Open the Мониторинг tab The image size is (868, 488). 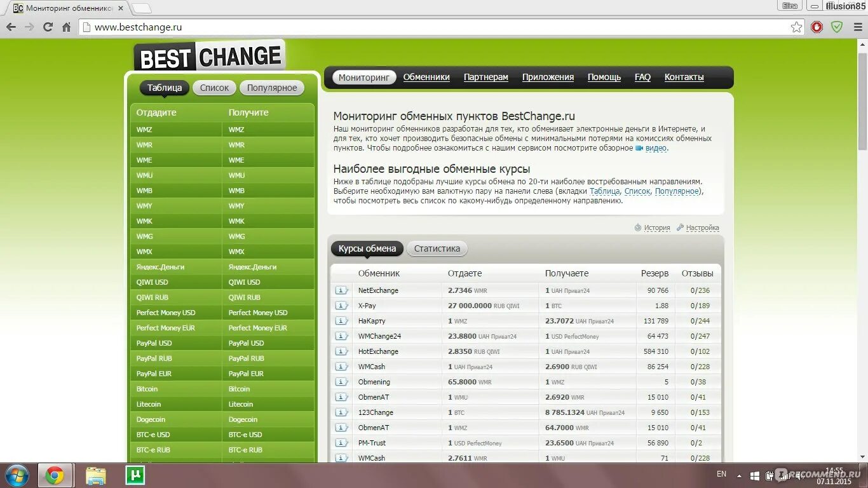[x=363, y=78]
